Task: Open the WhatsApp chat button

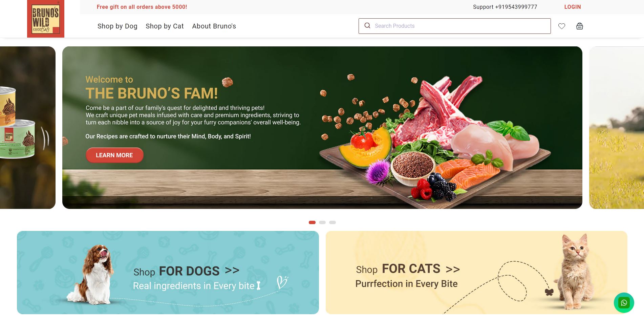Action: [624, 303]
